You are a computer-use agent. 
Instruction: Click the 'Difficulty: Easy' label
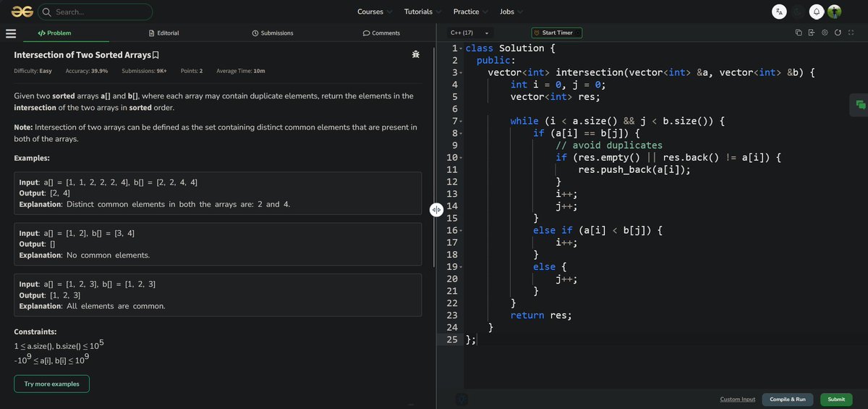point(33,71)
